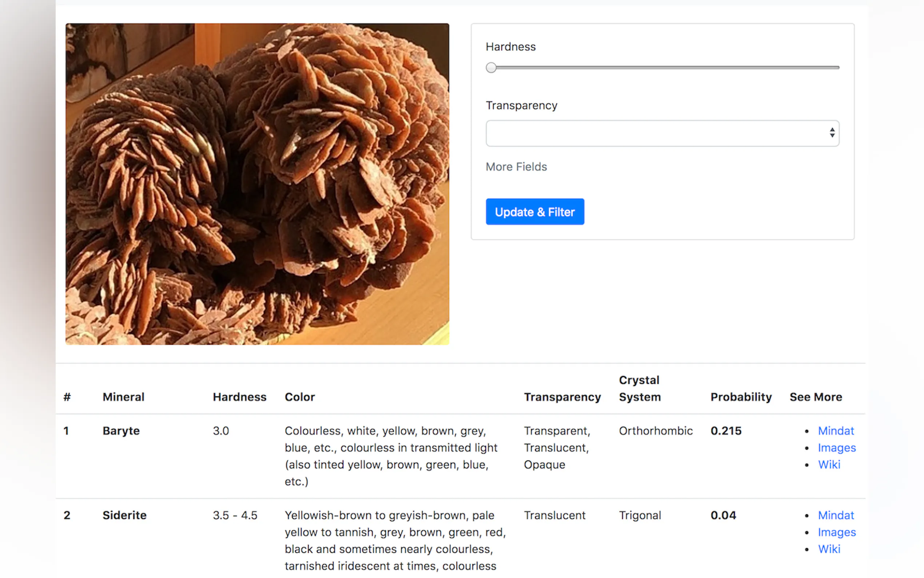Image resolution: width=924 pixels, height=578 pixels.
Task: Open the Wiki link for Siderite
Action: (x=829, y=549)
